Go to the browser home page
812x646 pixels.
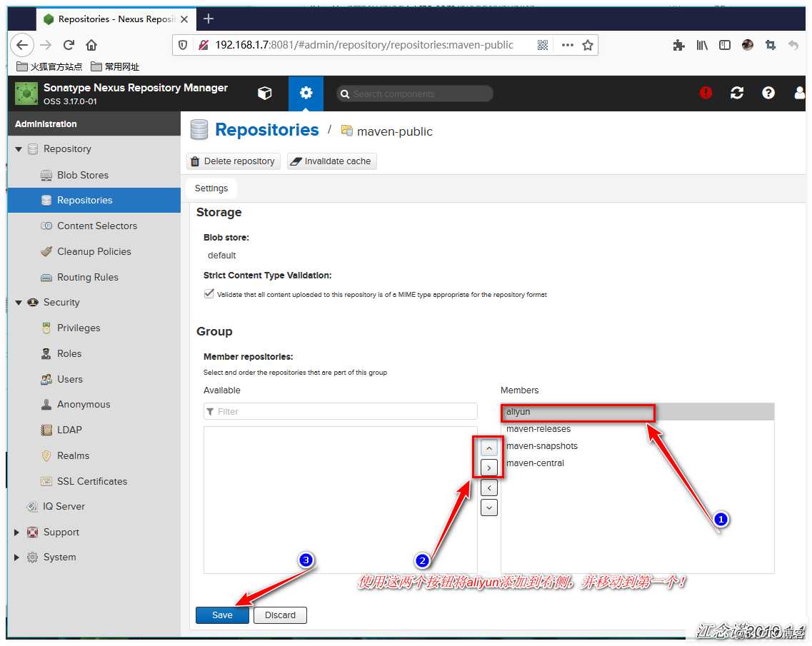click(91, 45)
